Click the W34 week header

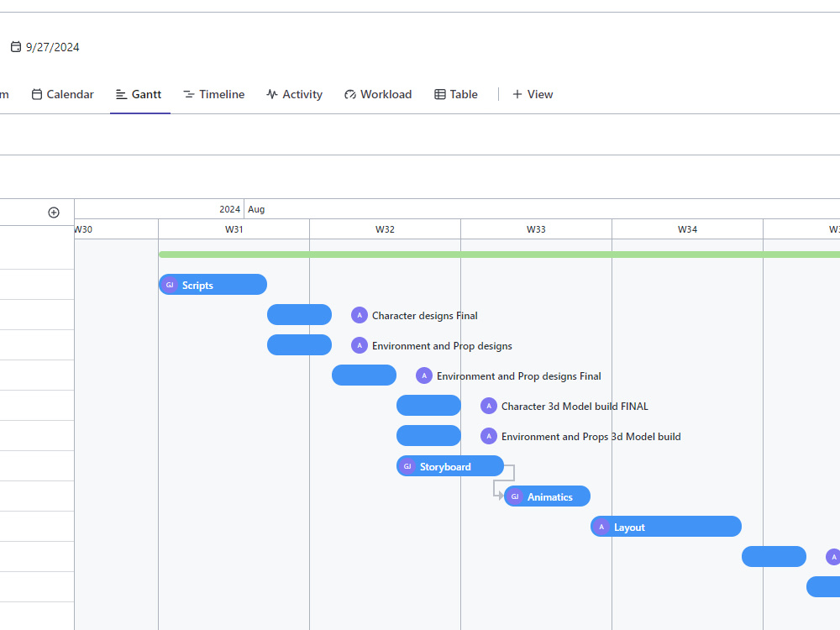[x=687, y=229]
